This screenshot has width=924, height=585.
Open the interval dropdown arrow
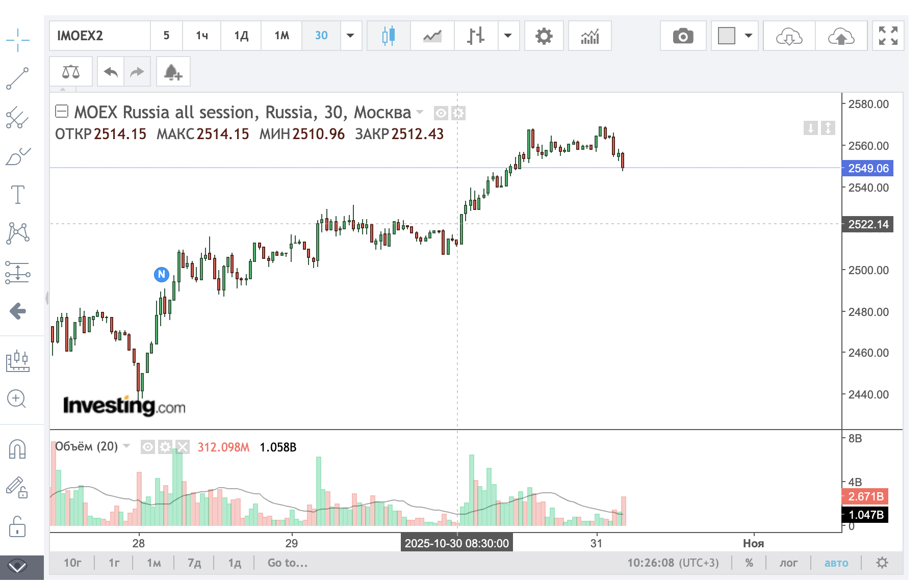351,36
